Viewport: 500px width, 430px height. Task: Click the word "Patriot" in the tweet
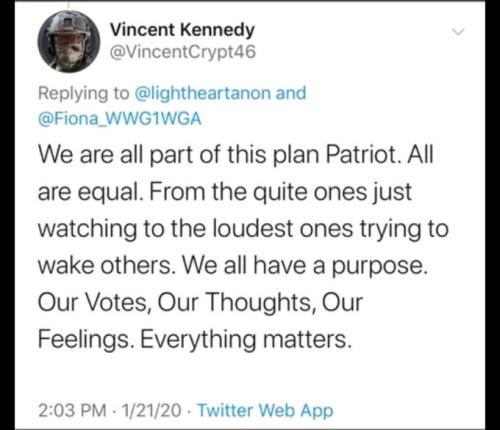click(360, 155)
